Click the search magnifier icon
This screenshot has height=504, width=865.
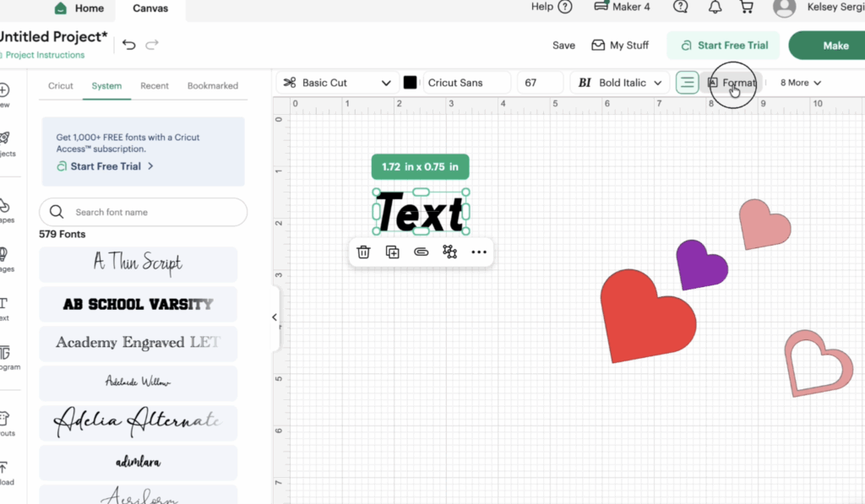57,212
